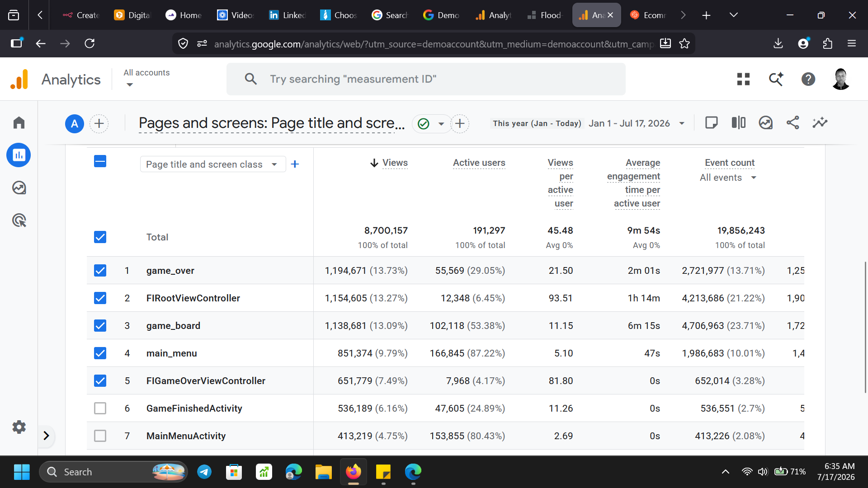Screen dimensions: 868x488
Task: Open the Home icon in Analytics sidebar
Action: 19,122
